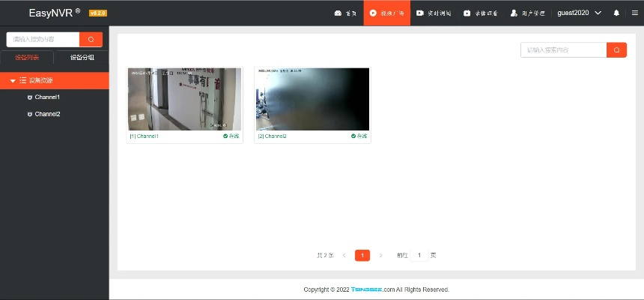Open the user management page (用户管理)
Image resolution: width=644 pixels, height=300 pixels.
[x=526, y=13]
